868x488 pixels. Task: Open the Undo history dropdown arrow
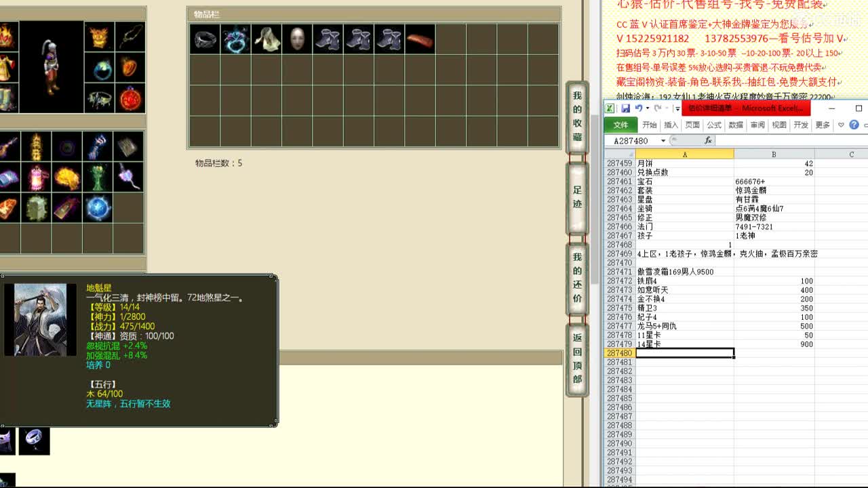648,108
